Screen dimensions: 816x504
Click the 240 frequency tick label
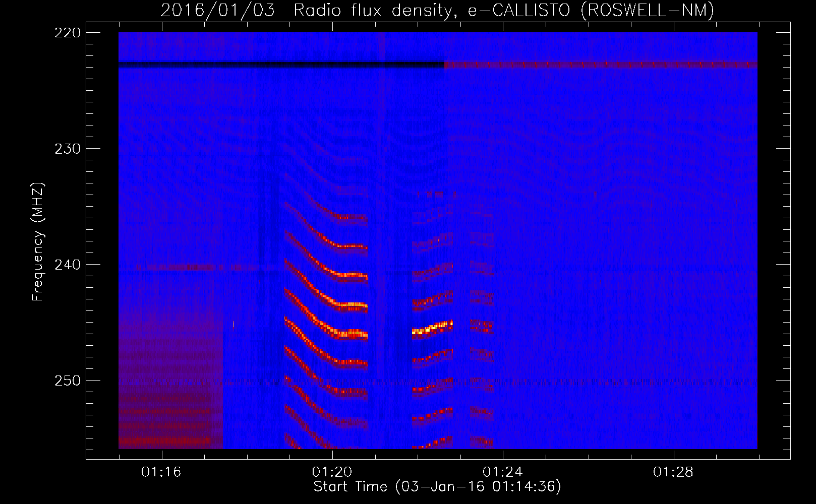68,265
